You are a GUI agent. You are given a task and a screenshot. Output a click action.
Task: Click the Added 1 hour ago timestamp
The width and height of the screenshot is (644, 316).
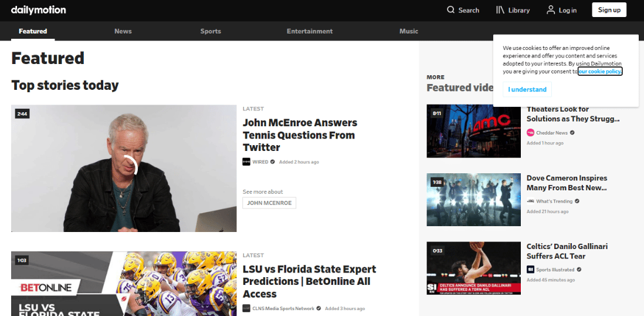pos(545,143)
